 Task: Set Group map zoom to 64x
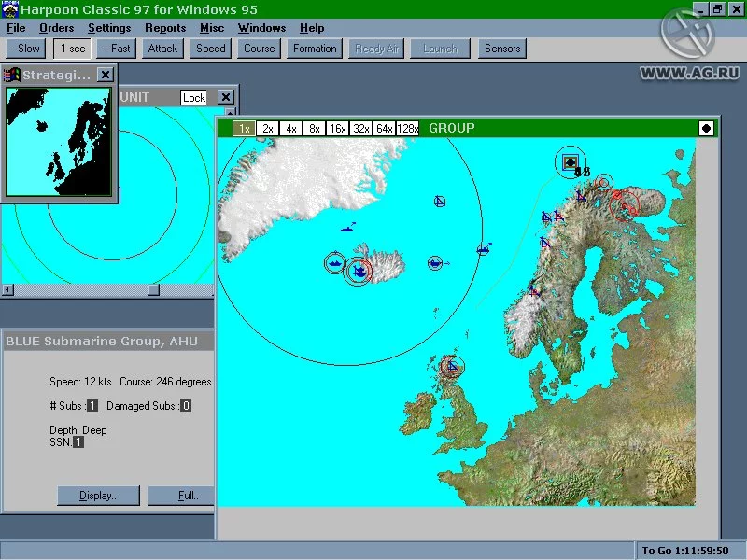(385, 129)
